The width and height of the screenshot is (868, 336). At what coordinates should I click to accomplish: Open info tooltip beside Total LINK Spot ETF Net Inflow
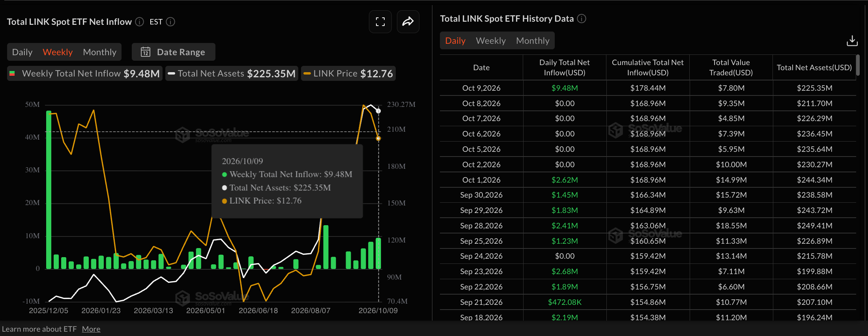tap(140, 22)
